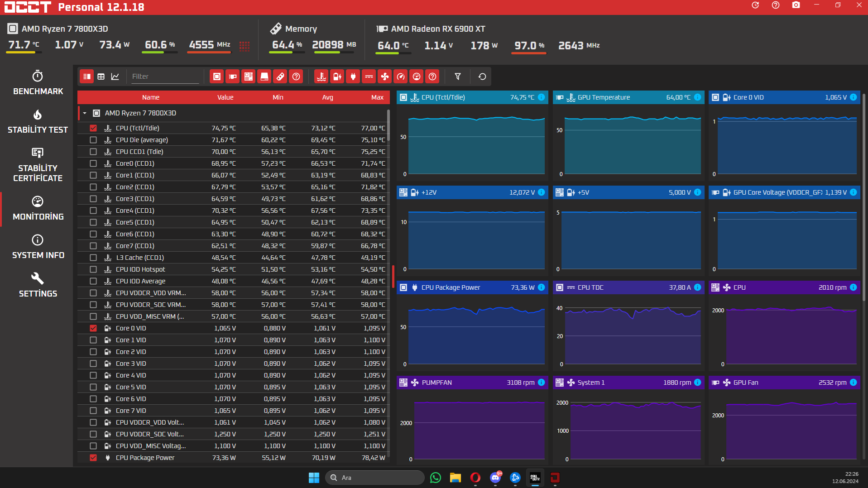This screenshot has height=488, width=868.
Task: Open help from the title bar
Action: (x=776, y=5)
